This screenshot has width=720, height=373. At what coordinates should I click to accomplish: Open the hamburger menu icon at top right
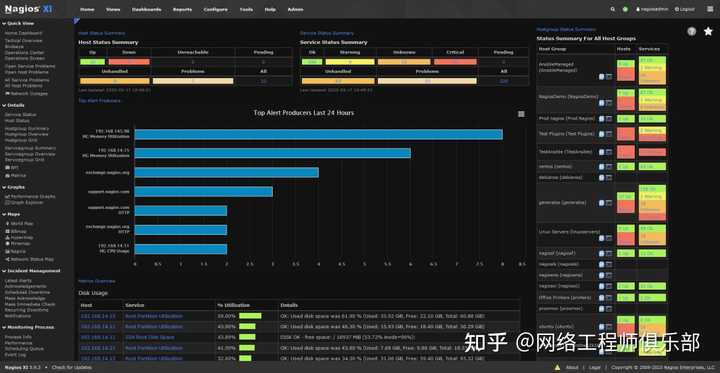pyautogui.click(x=710, y=9)
